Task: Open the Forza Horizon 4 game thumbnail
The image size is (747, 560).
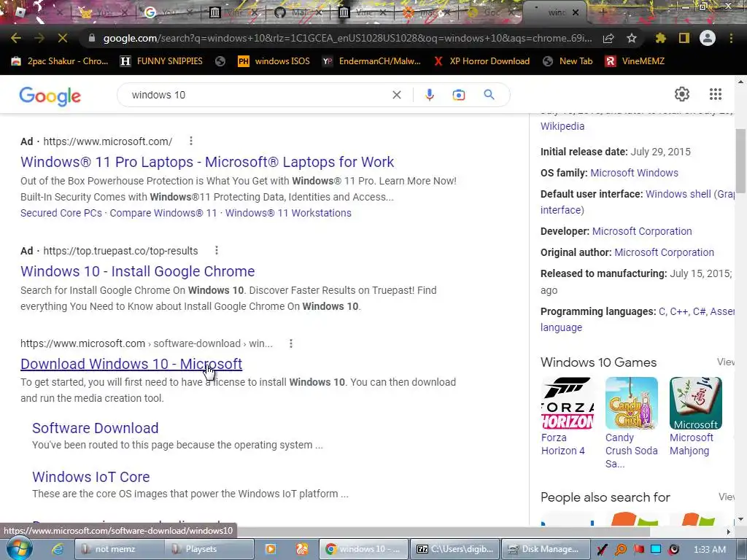Action: [568, 403]
